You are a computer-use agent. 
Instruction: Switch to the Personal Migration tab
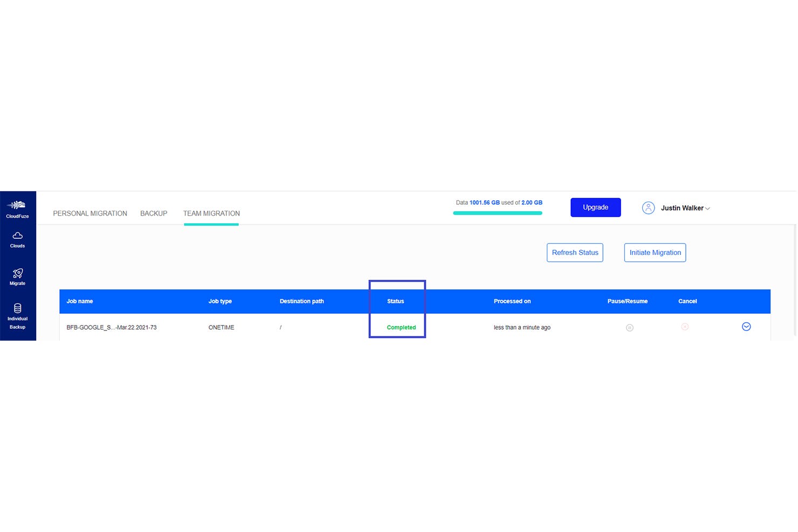pyautogui.click(x=90, y=213)
